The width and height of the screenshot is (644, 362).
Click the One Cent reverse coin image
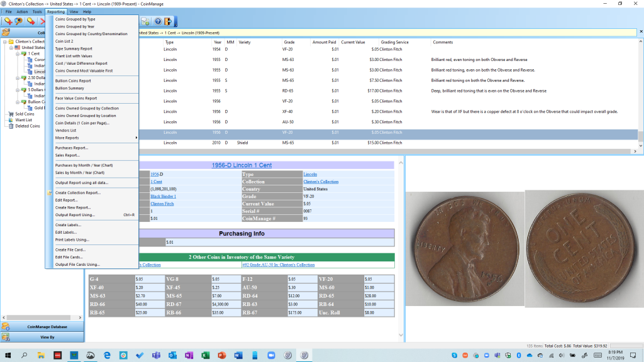tap(585, 249)
